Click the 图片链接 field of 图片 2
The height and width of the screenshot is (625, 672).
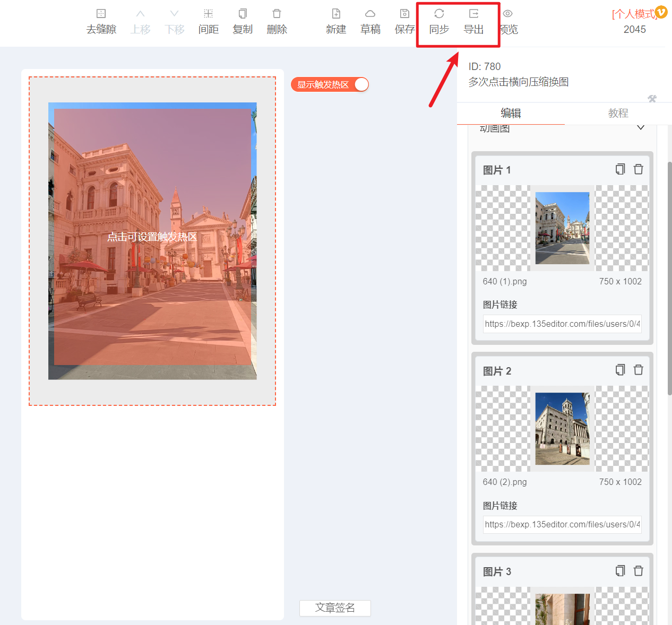click(562, 524)
